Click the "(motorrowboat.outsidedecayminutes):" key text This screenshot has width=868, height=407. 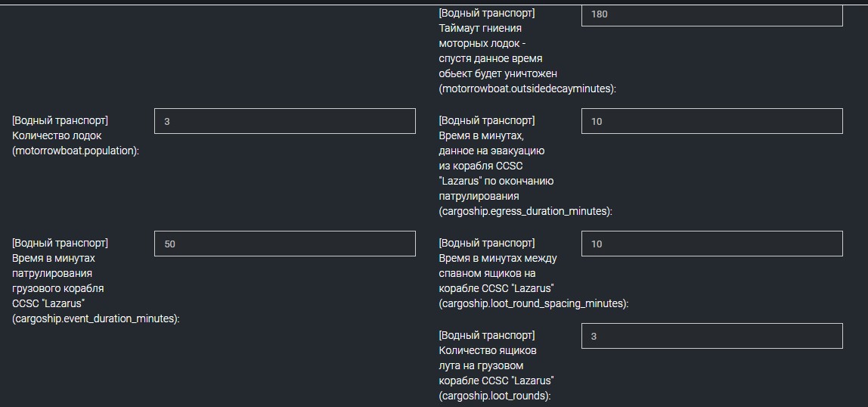coord(528,89)
